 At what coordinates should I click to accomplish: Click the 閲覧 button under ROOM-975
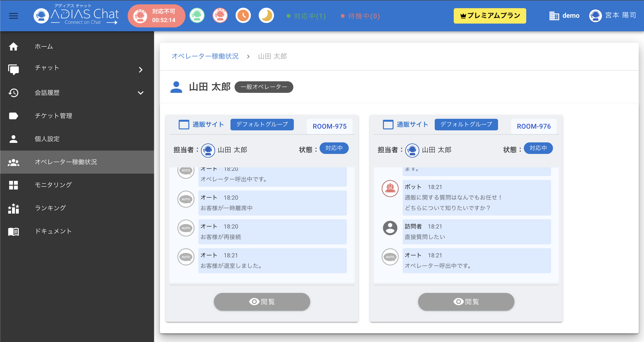pos(262,302)
